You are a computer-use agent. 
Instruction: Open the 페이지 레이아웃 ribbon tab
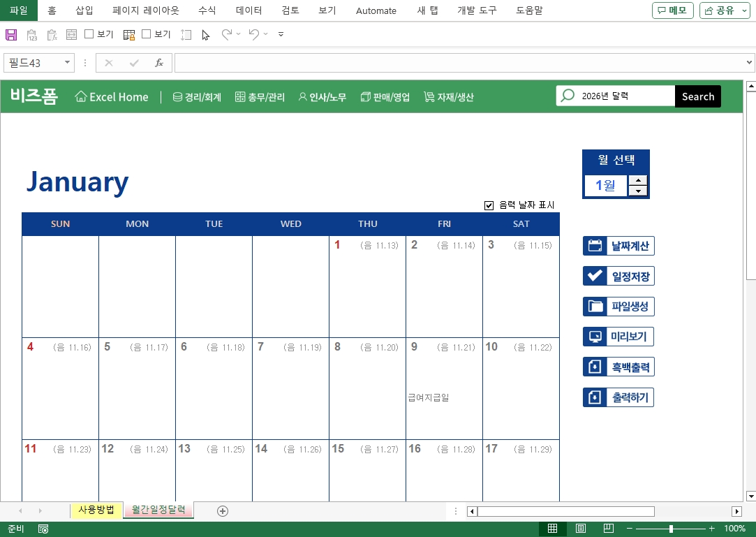coord(145,10)
